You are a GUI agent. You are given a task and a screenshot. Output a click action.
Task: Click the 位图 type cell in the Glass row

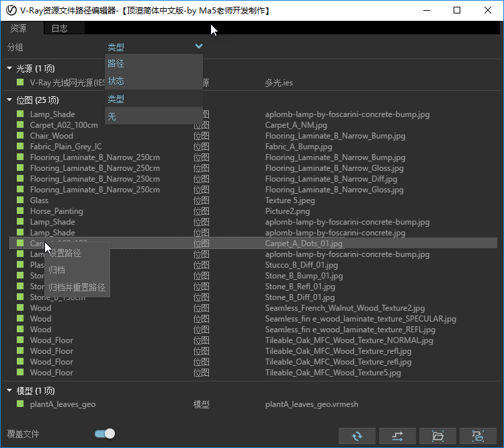(x=201, y=200)
